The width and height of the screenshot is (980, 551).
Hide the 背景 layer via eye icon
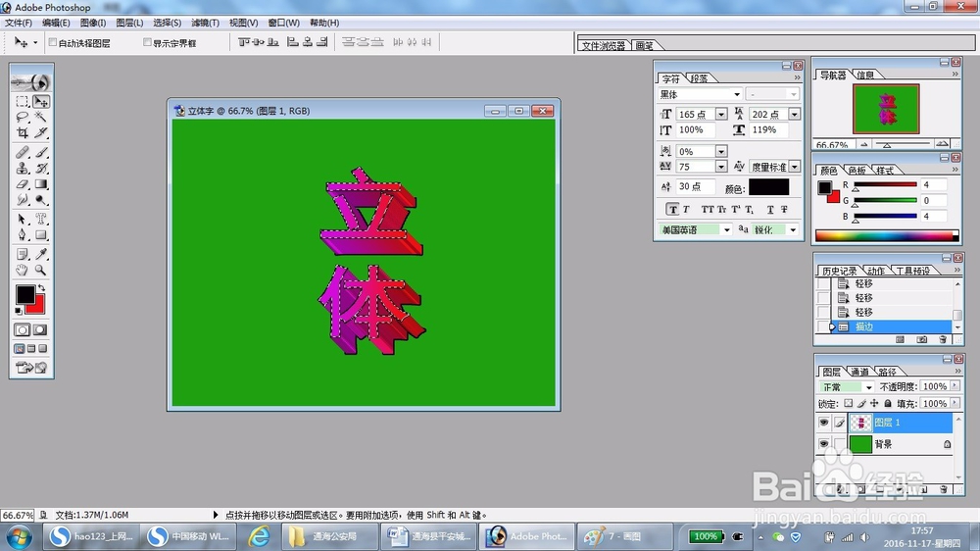824,444
